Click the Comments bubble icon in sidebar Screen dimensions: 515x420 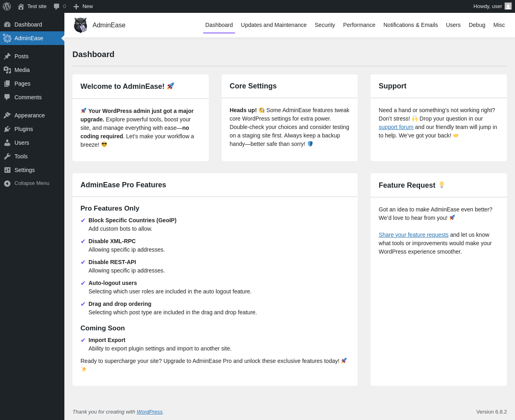click(x=7, y=97)
